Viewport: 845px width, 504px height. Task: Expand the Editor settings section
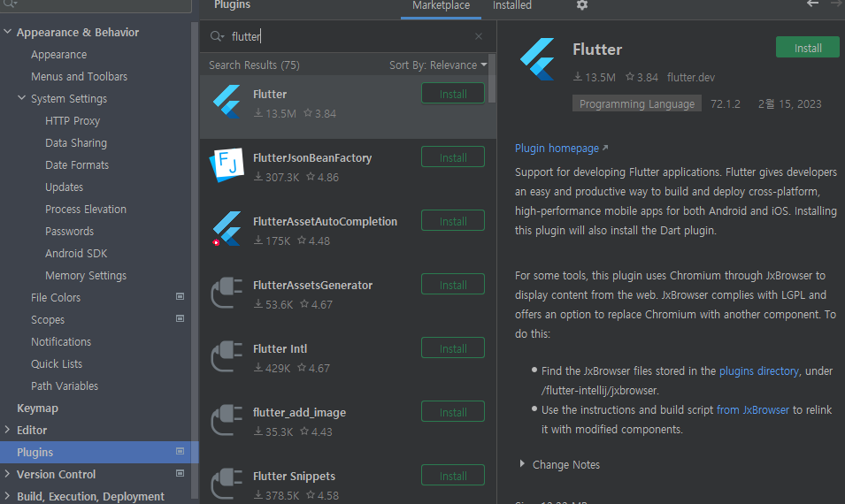click(x=8, y=430)
